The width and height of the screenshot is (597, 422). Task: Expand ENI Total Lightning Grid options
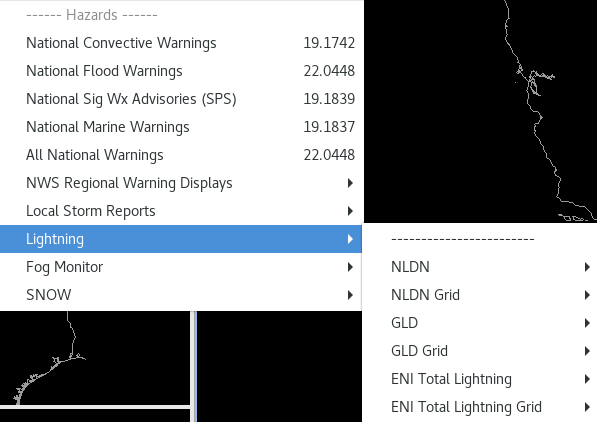coord(480,407)
